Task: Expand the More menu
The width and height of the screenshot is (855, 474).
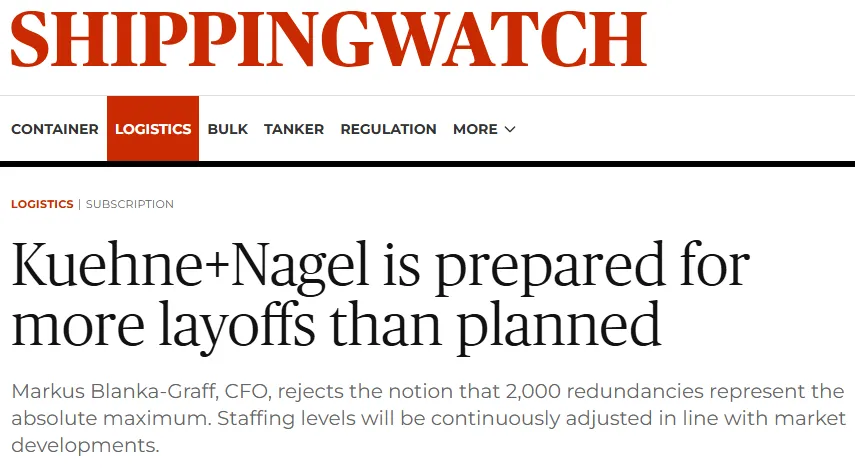Action: 475,129
